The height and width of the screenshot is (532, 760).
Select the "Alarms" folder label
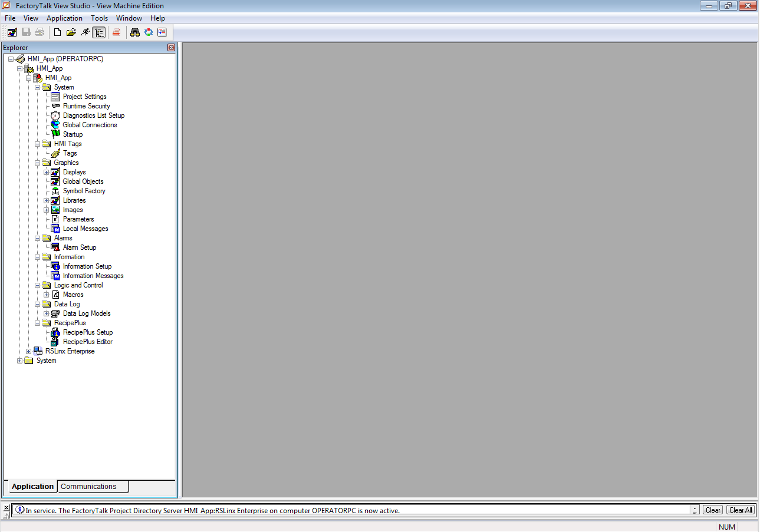(63, 238)
